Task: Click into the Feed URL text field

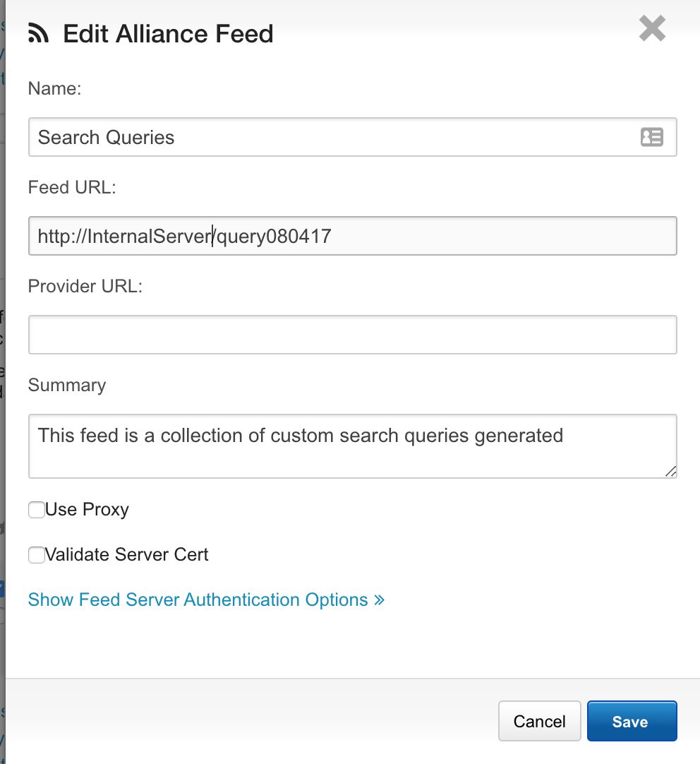Action: click(x=423, y=236)
